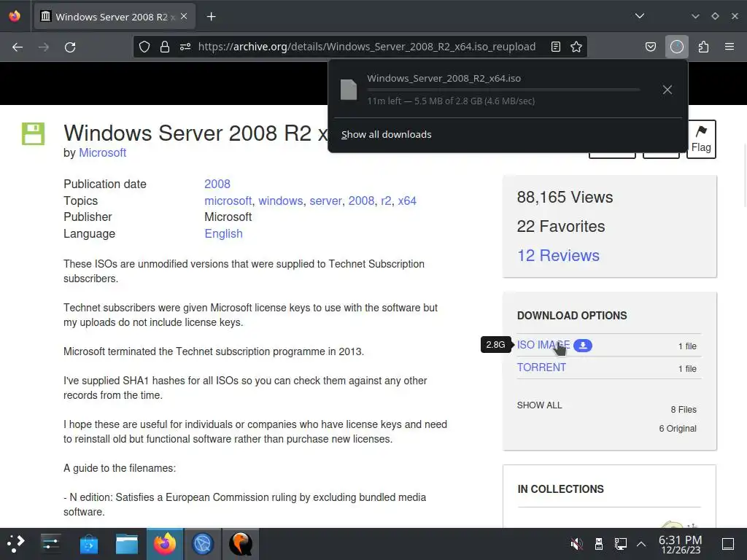The image size is (747, 560).
Task: Click the Firefox taskbar icon
Action: pyautogui.click(x=165, y=544)
